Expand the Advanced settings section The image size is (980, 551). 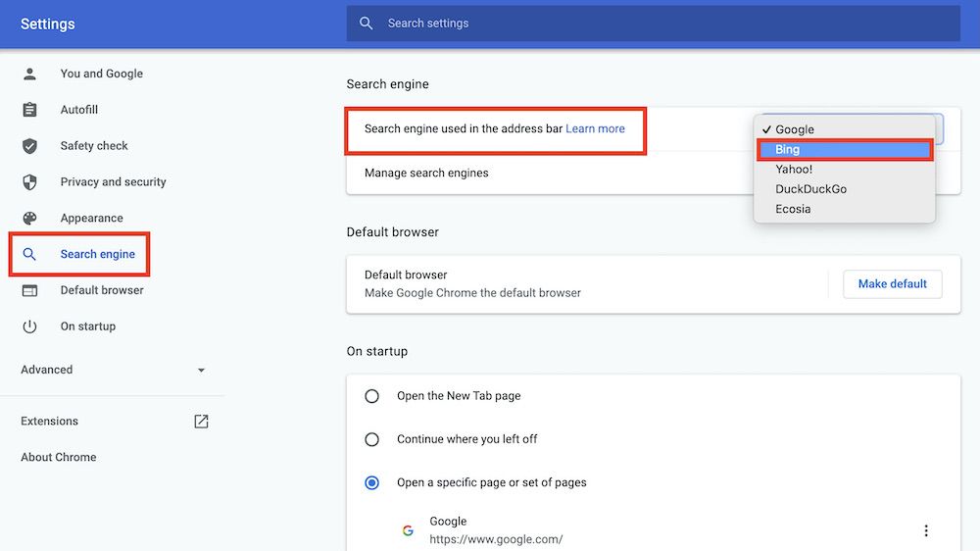pyautogui.click(x=201, y=371)
